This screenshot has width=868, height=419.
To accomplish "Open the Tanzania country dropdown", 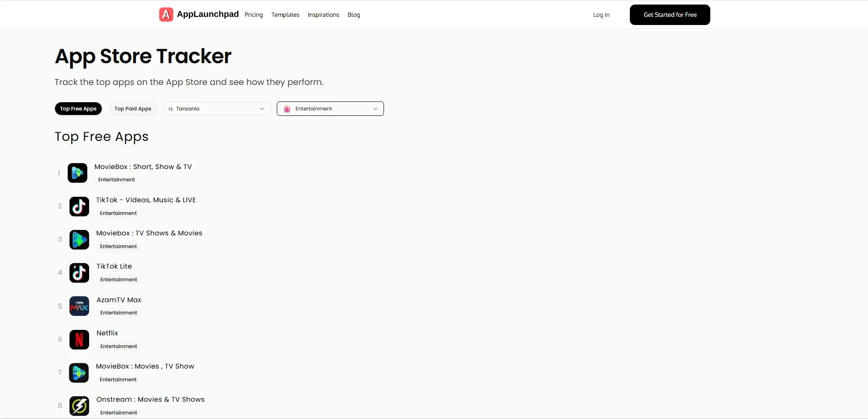I will pyautogui.click(x=217, y=109).
